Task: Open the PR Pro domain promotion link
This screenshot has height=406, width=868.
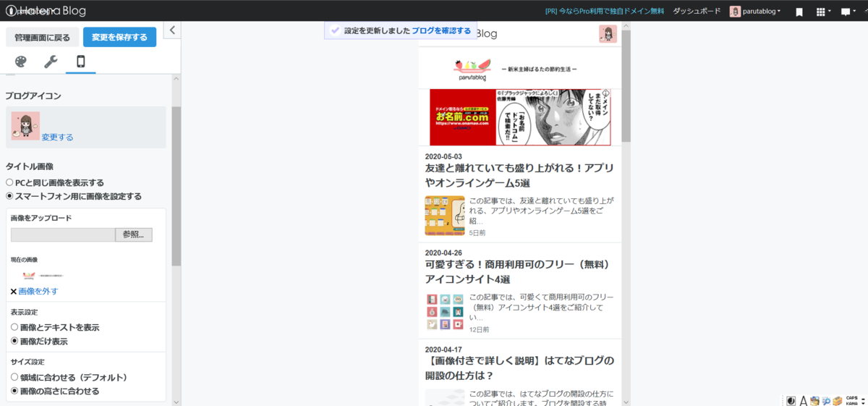Action: coord(605,12)
